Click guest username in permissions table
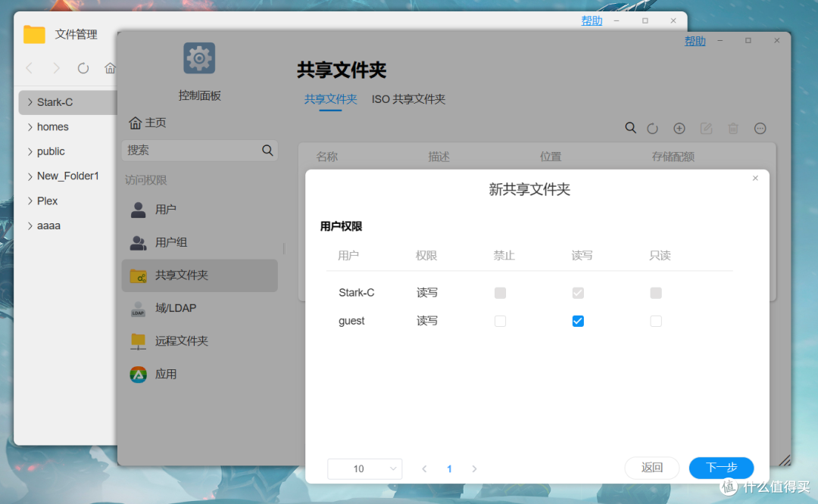 (x=351, y=321)
